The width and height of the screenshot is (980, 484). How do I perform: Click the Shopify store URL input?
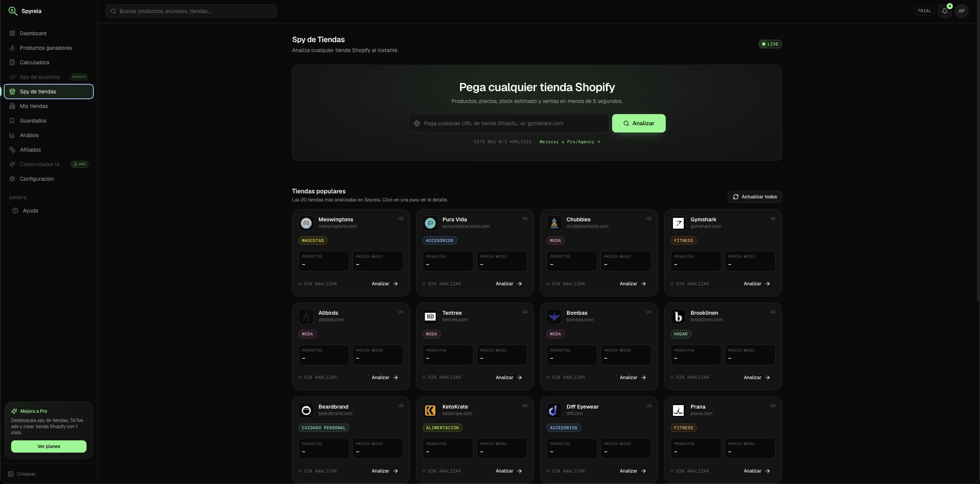[x=508, y=123]
